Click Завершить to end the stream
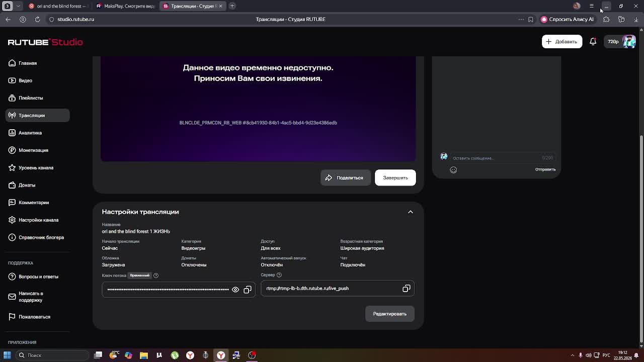 (x=395, y=177)
